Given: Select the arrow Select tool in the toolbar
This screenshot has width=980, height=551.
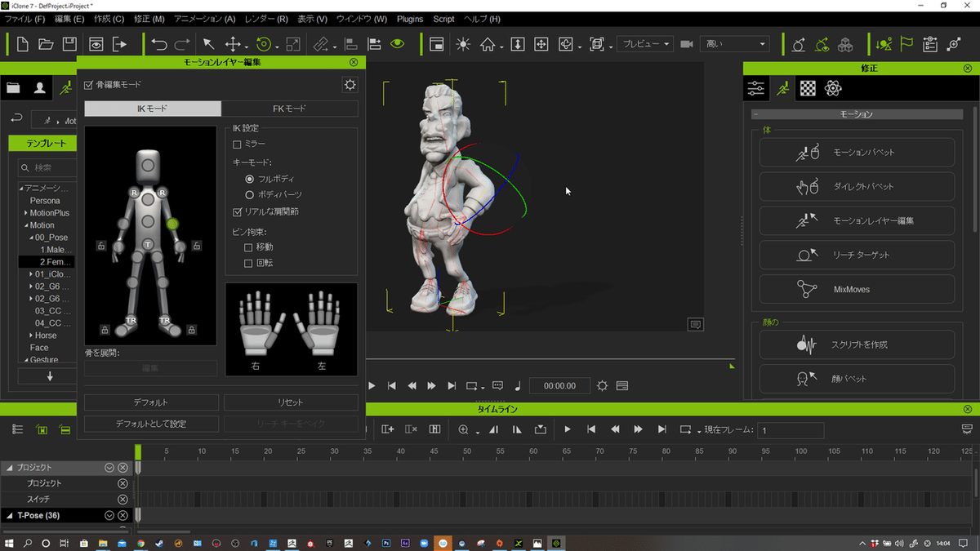Looking at the screenshot, I should click(208, 44).
